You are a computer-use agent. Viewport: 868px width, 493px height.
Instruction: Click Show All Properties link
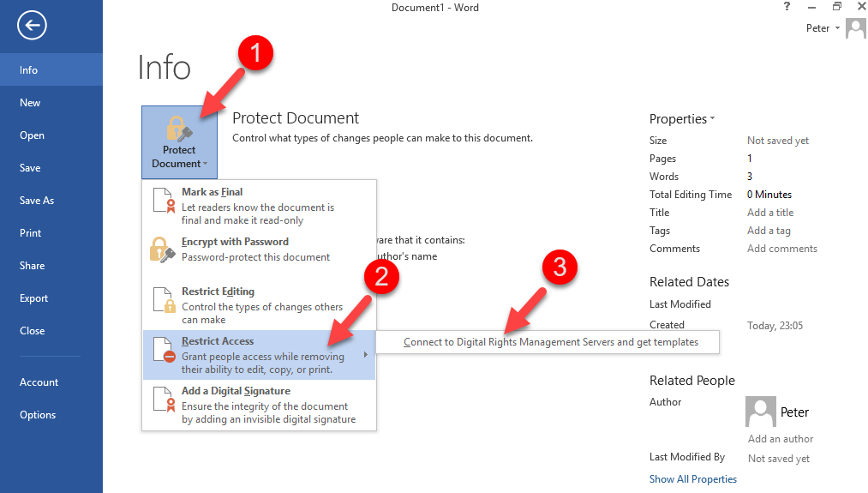coord(692,479)
